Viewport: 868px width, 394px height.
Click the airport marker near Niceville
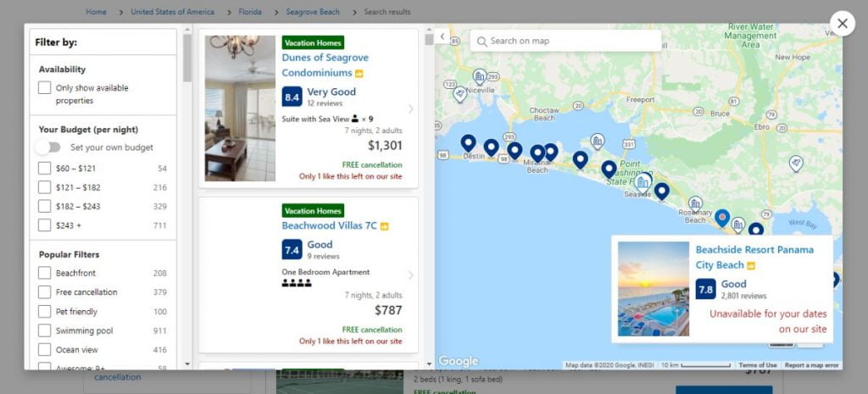click(459, 94)
